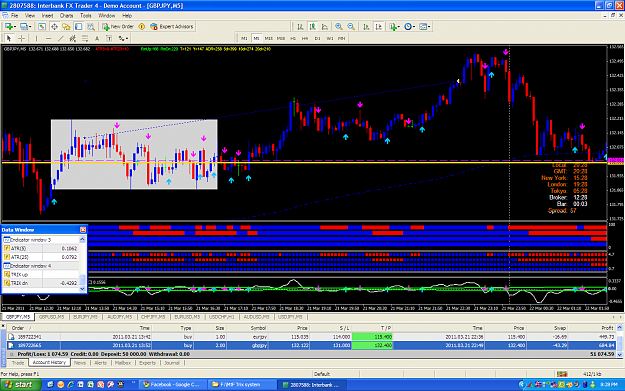Screen dimensions: 625x391
Task: Toggle the Expert Advisors button
Action: click(x=172, y=26)
